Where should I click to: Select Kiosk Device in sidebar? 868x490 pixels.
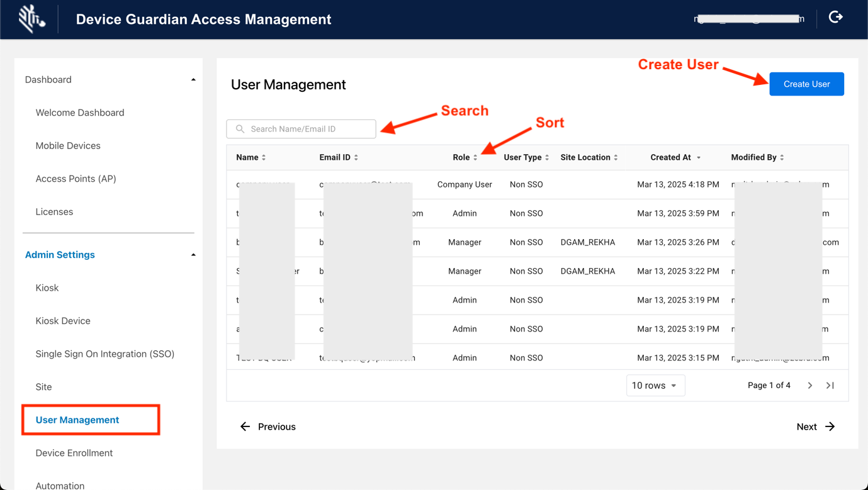coord(63,321)
